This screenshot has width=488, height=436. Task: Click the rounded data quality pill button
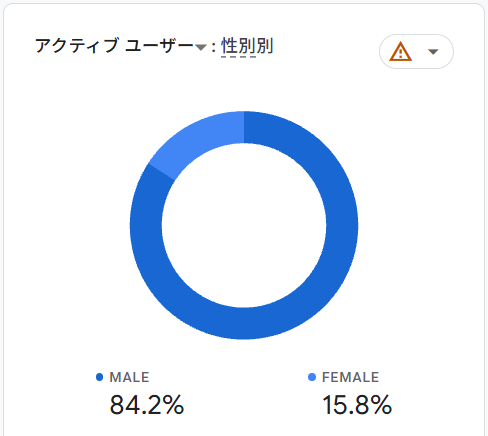[x=416, y=52]
